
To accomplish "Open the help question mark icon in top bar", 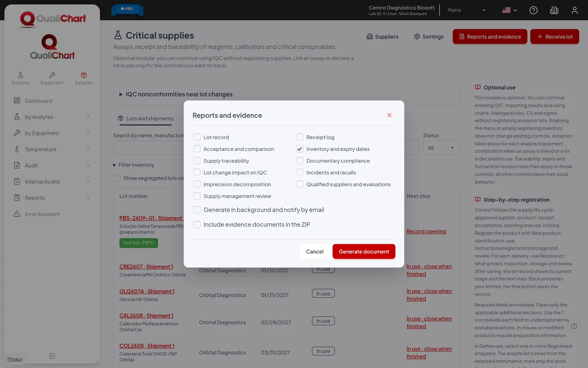I will (x=533, y=10).
